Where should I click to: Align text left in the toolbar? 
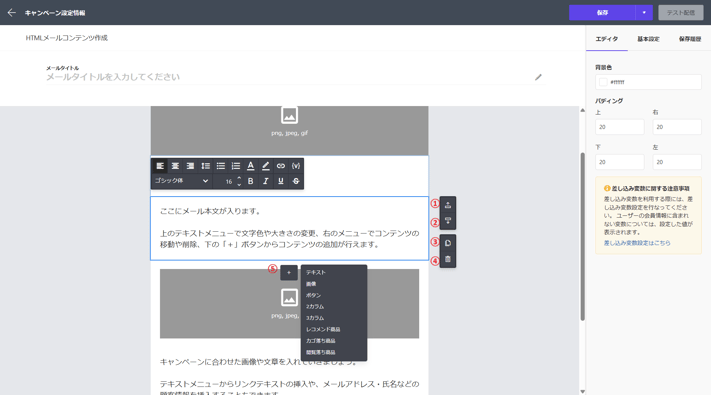click(x=160, y=166)
